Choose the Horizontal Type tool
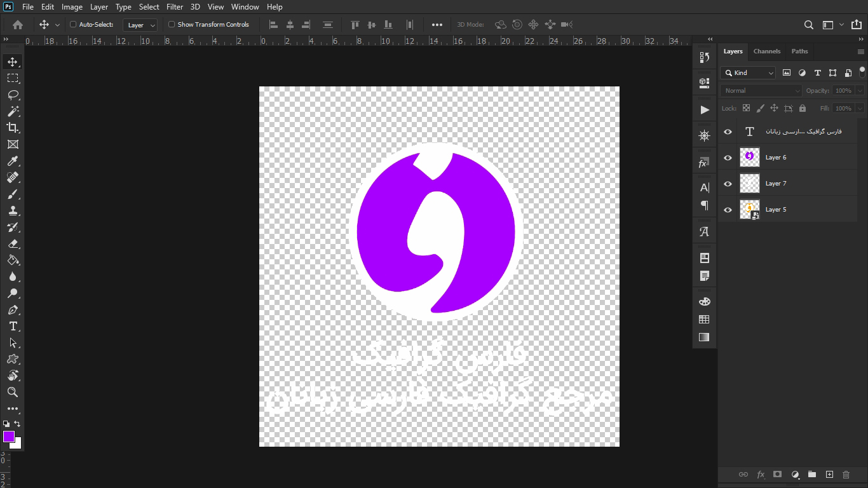 [x=13, y=326]
